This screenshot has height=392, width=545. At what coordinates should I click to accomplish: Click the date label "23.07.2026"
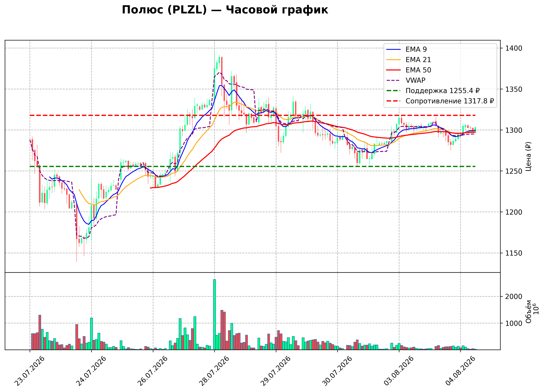click(x=29, y=371)
